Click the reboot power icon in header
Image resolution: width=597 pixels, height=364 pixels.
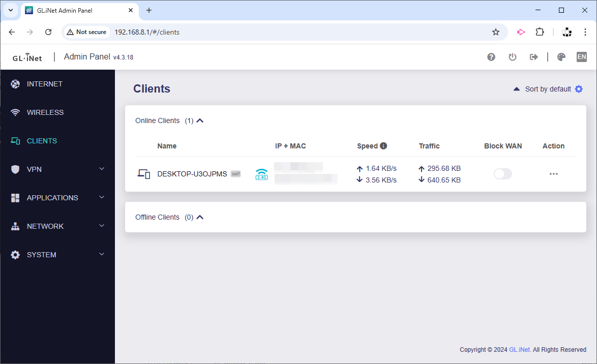click(513, 57)
